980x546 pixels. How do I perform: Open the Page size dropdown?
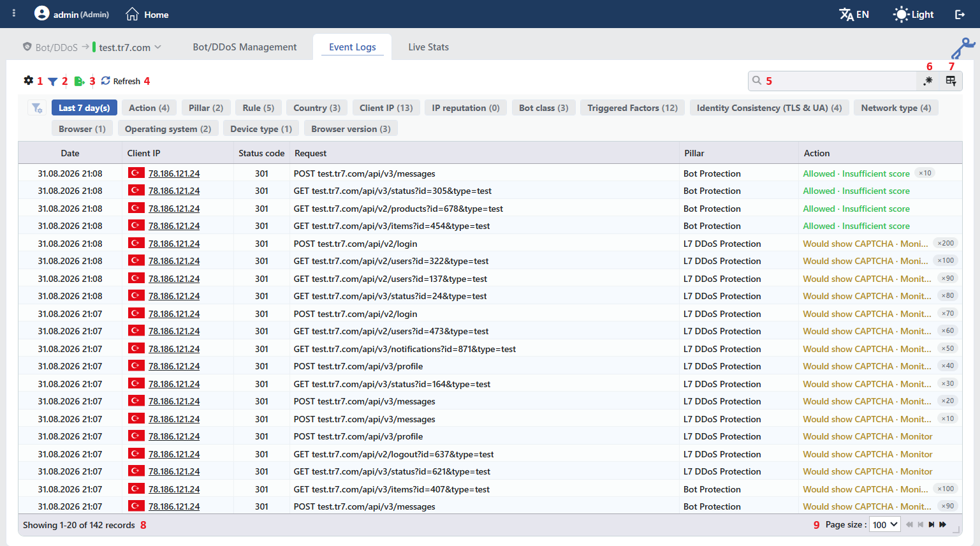(886, 524)
